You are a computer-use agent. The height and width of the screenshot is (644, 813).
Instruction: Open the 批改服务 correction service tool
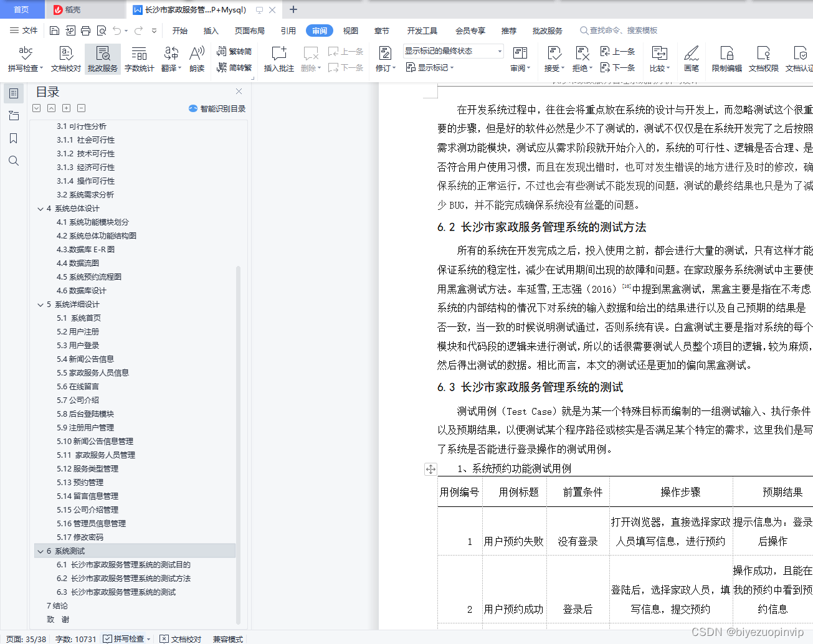[x=103, y=59]
